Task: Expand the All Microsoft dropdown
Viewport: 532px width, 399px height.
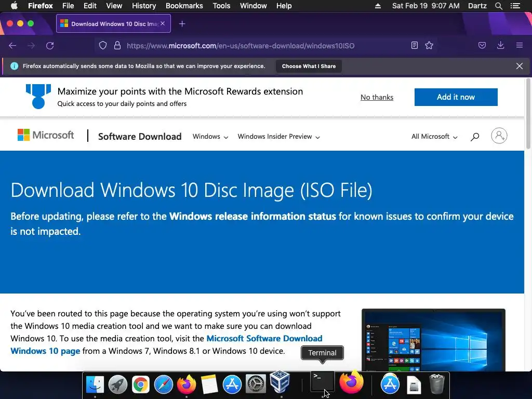Action: click(435, 137)
